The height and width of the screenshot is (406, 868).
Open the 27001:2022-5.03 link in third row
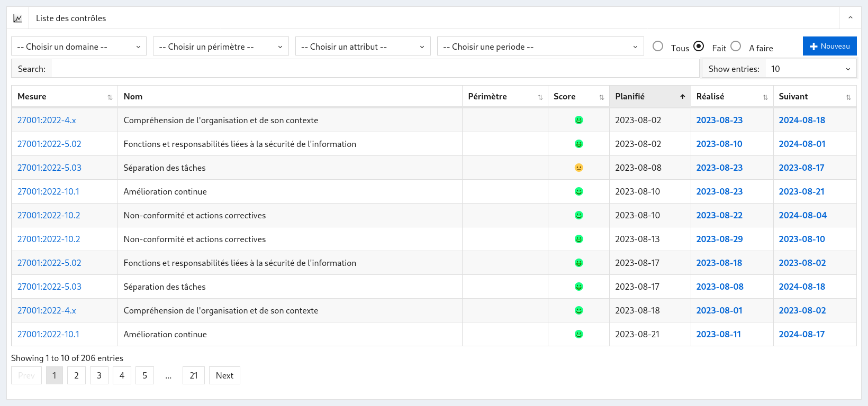(49, 168)
